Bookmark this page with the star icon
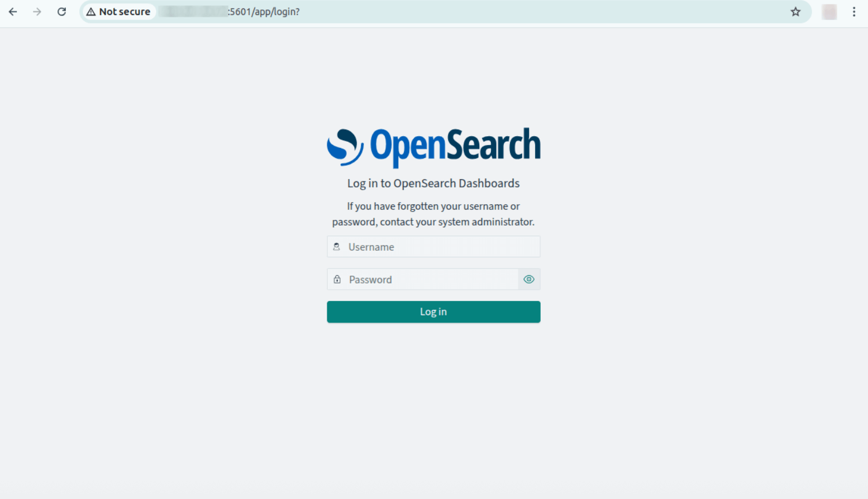The image size is (868, 499). point(795,11)
